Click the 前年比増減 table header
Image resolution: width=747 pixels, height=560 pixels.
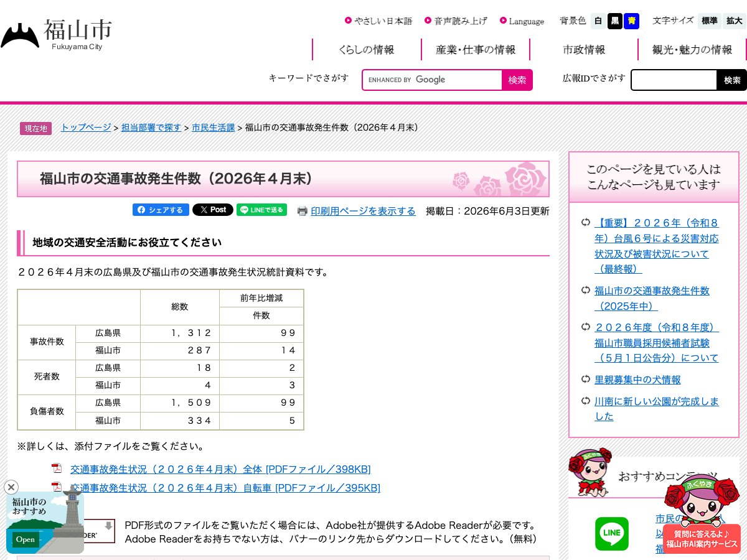pos(261,298)
